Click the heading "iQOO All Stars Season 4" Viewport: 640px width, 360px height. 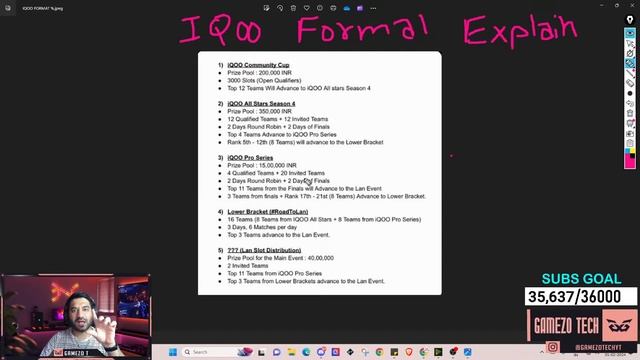[x=261, y=104]
